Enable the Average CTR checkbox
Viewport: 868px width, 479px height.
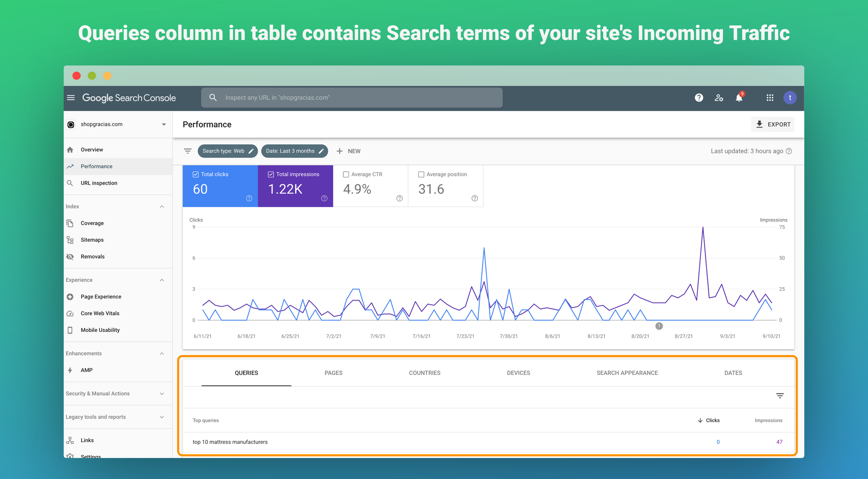(x=346, y=174)
